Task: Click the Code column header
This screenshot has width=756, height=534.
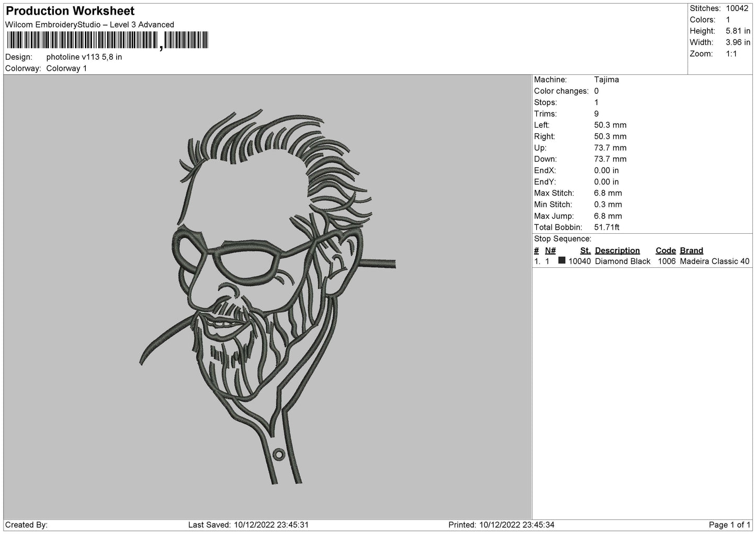Action: pos(665,251)
